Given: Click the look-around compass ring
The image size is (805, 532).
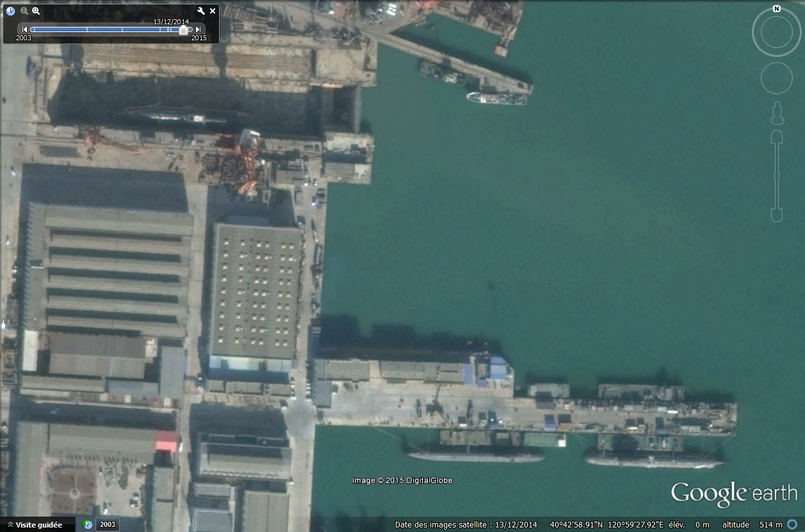Looking at the screenshot, I should (776, 32).
